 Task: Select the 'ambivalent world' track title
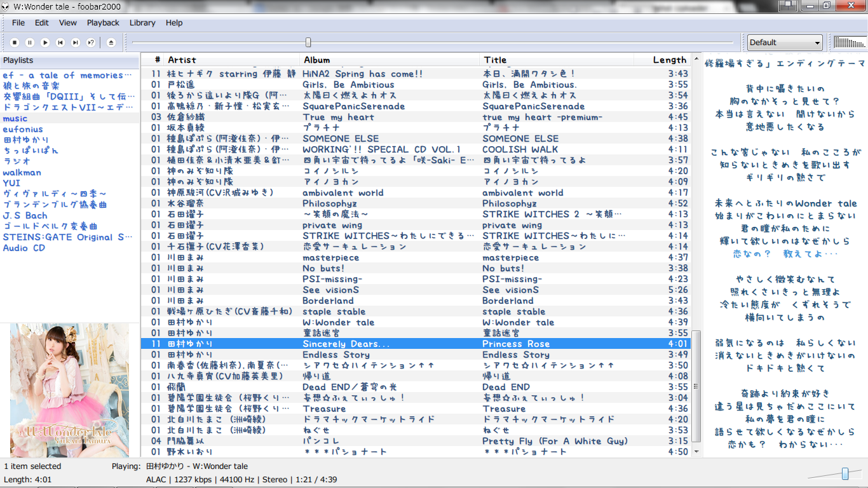point(522,193)
